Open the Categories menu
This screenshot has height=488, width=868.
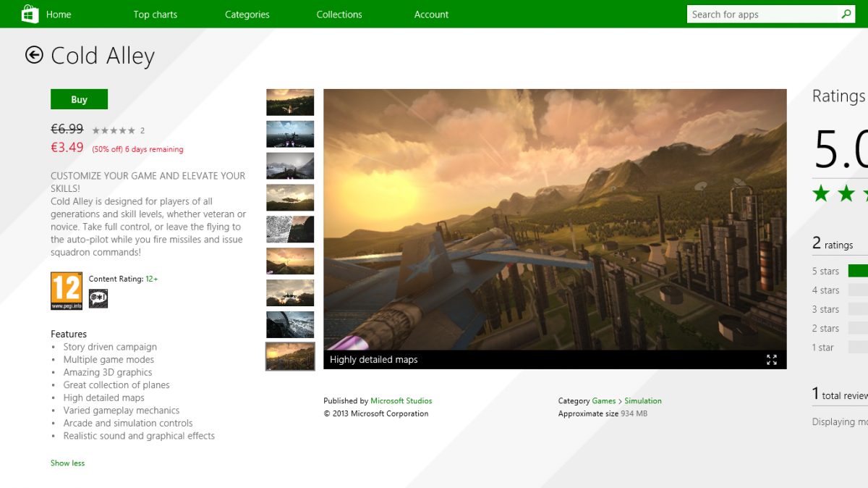click(247, 14)
